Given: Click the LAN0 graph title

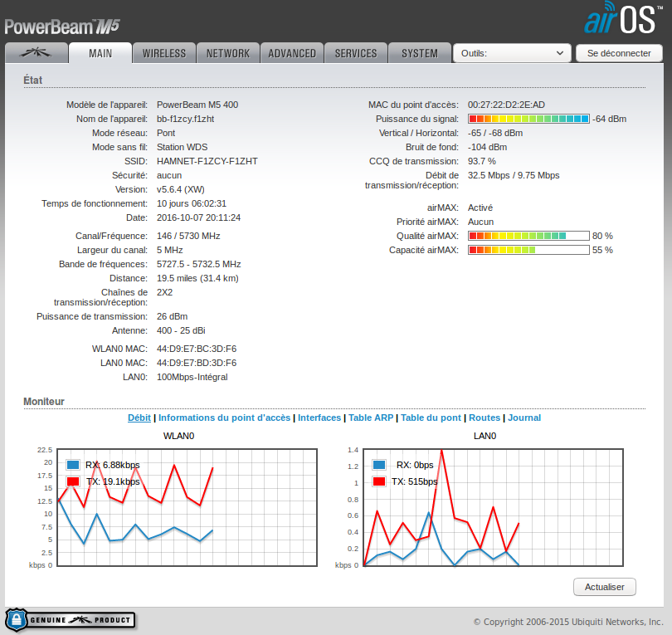Looking at the screenshot, I should 485,436.
